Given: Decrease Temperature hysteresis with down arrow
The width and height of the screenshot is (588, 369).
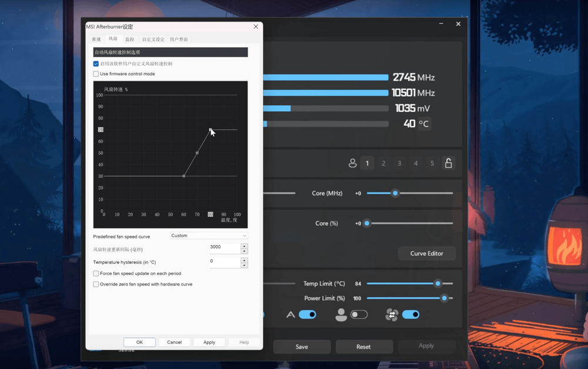Looking at the screenshot, I should (244, 265).
